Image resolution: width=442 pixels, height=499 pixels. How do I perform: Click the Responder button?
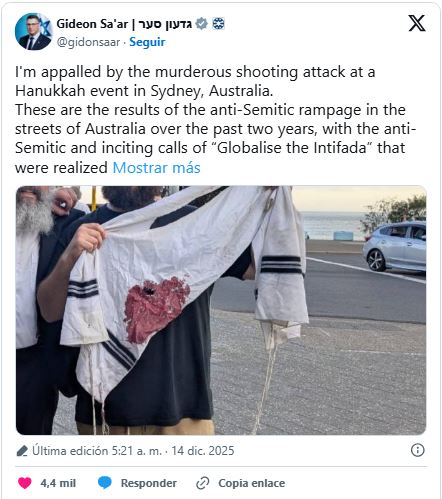pos(148,483)
